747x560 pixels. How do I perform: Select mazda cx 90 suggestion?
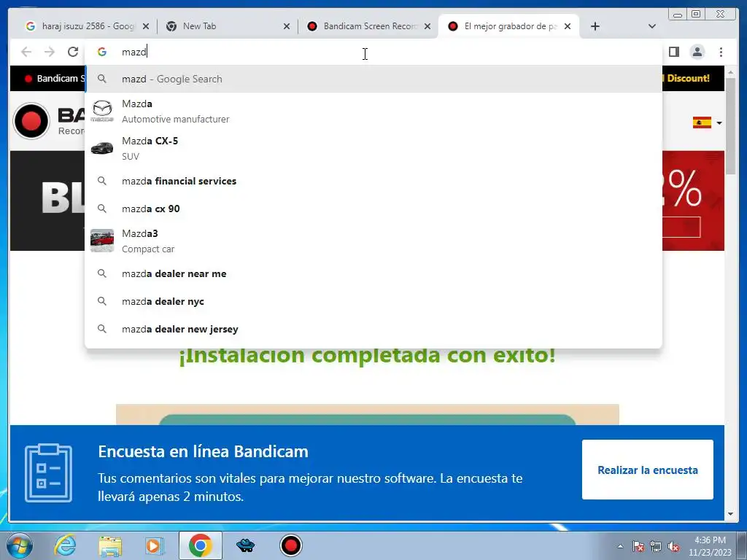click(373, 209)
